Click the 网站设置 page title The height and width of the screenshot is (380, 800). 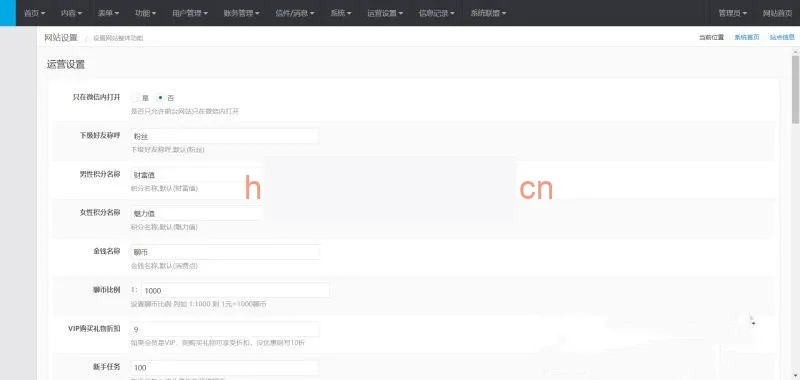(61, 37)
